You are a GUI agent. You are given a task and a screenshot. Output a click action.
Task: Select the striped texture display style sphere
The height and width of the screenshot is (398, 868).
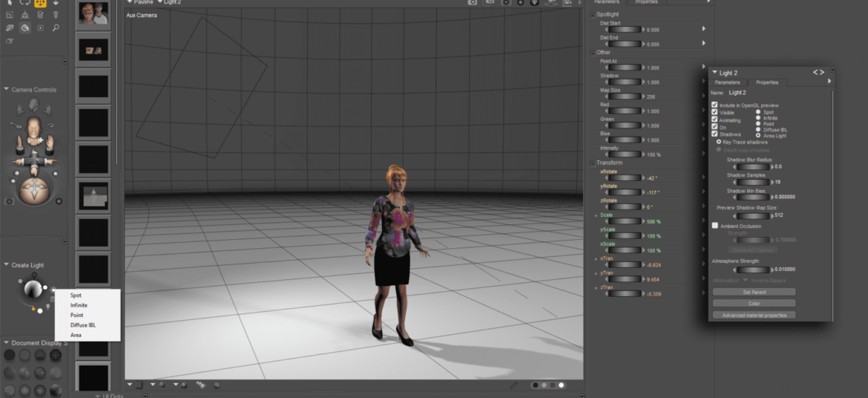[x=56, y=391]
